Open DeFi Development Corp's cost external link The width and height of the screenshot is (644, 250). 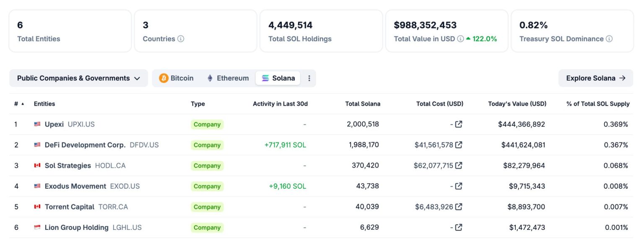coord(459,145)
